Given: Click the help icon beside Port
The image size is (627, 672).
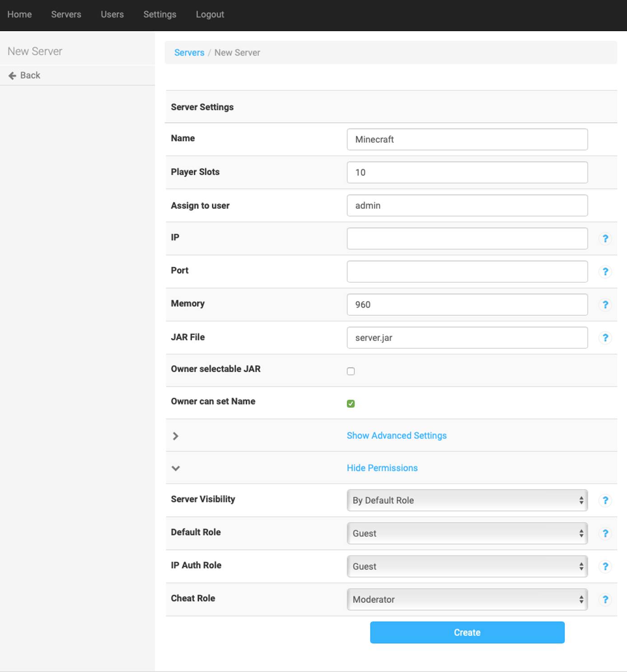Looking at the screenshot, I should [605, 271].
